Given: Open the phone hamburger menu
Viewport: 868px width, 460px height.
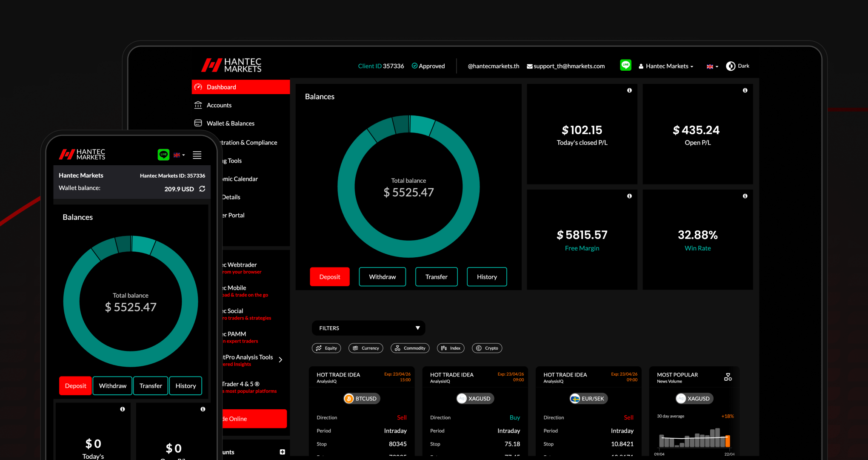Looking at the screenshot, I should tap(197, 155).
